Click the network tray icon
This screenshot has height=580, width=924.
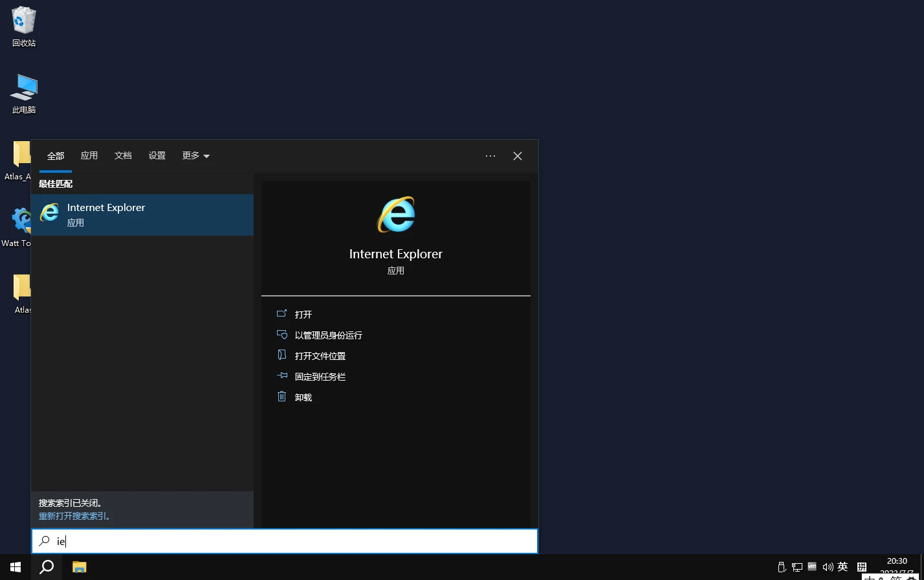797,567
